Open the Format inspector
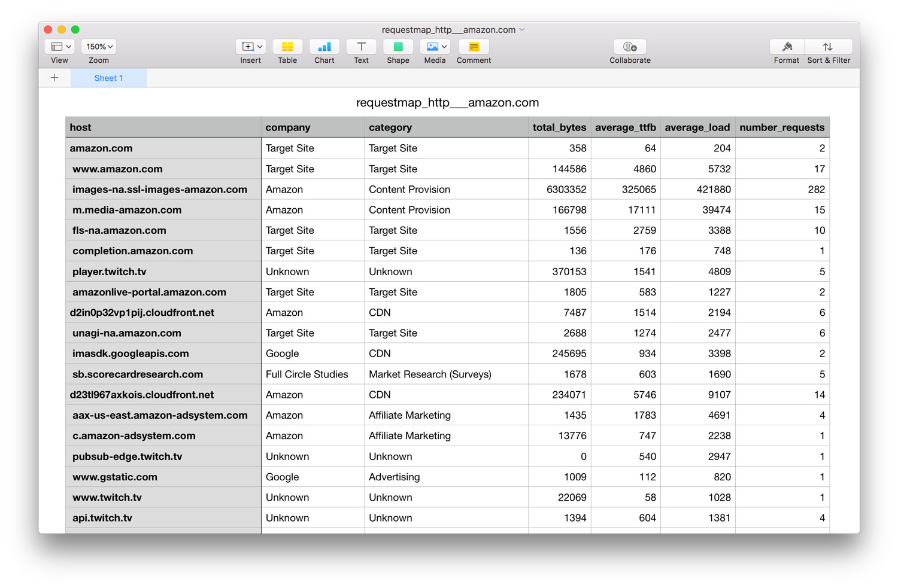The height and width of the screenshot is (588, 898). point(787,47)
